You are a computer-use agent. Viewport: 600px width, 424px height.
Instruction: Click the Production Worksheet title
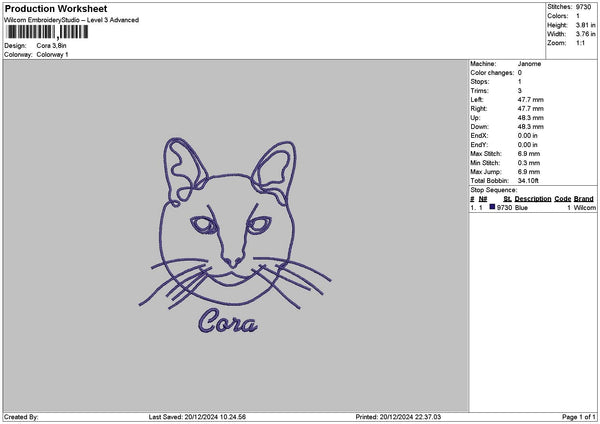(x=56, y=9)
